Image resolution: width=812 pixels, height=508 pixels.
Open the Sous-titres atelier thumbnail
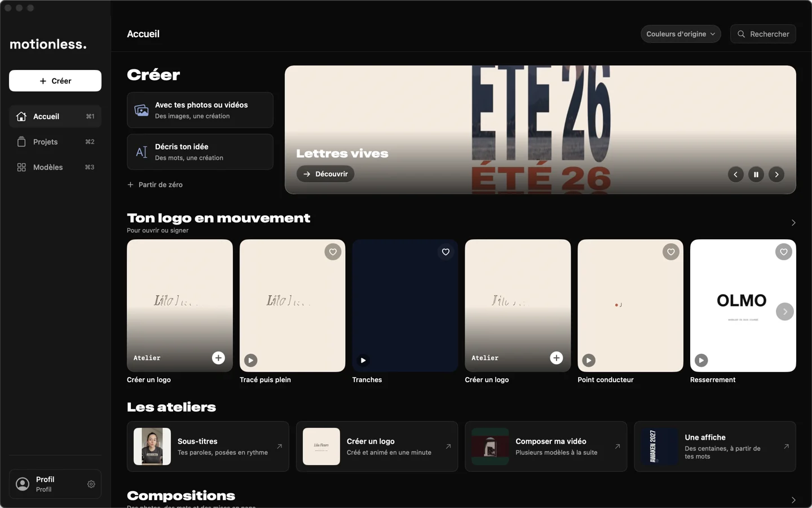152,446
